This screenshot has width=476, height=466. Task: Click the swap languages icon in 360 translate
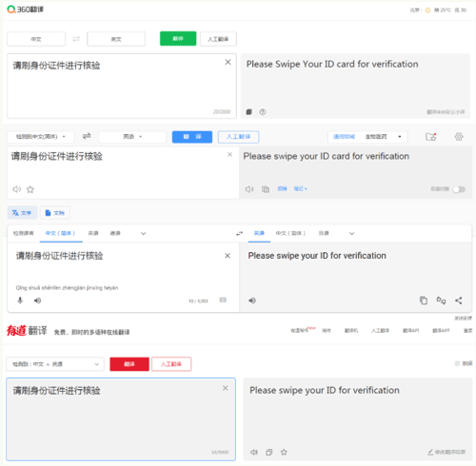click(76, 39)
